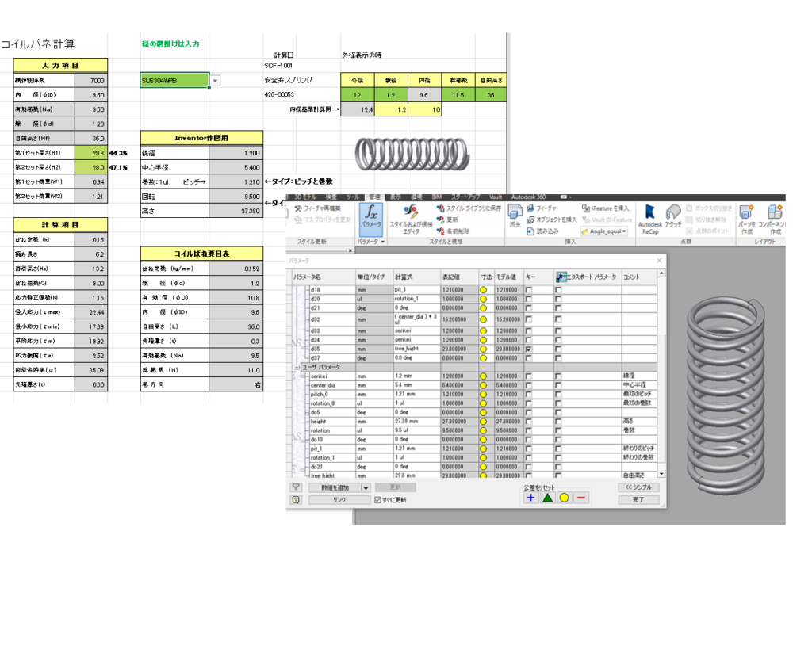Click the red minus tolerance reset icon
Image resolution: width=812 pixels, height=653 pixels.
pos(580,498)
